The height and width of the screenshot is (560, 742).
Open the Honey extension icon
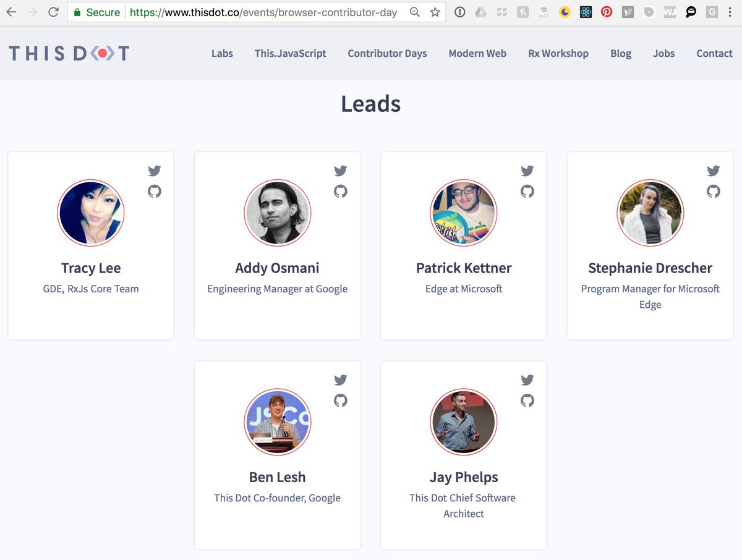coord(522,12)
